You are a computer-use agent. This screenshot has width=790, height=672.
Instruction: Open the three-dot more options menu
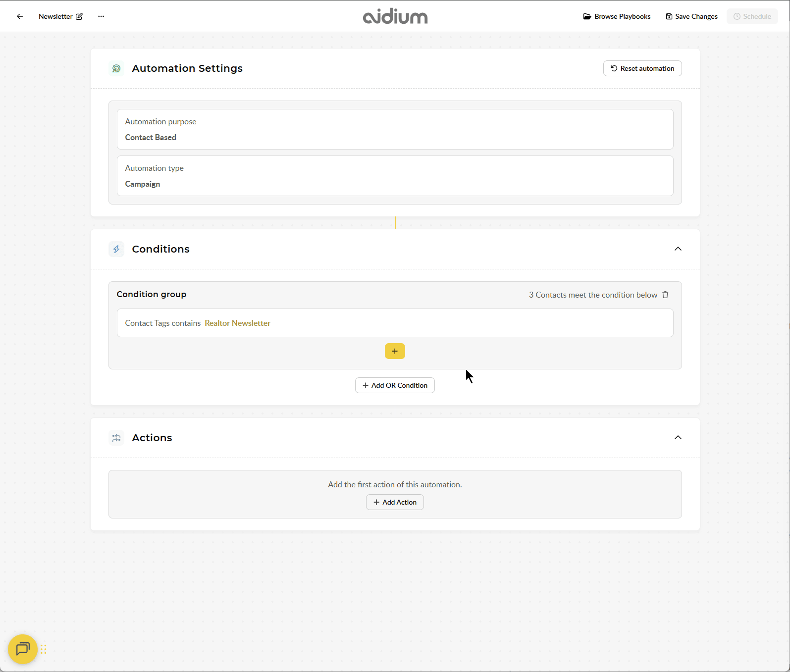coord(101,16)
